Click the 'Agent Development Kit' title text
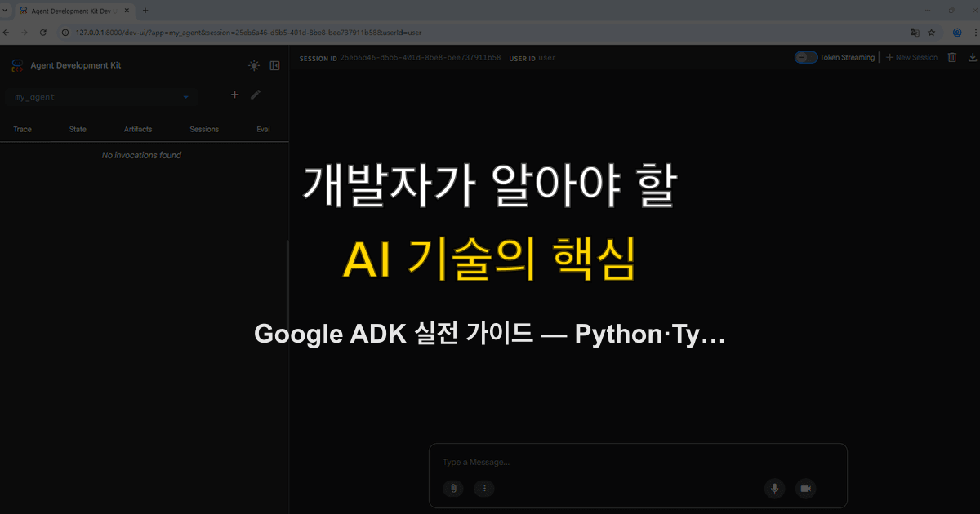This screenshot has width=980, height=514. 76,65
